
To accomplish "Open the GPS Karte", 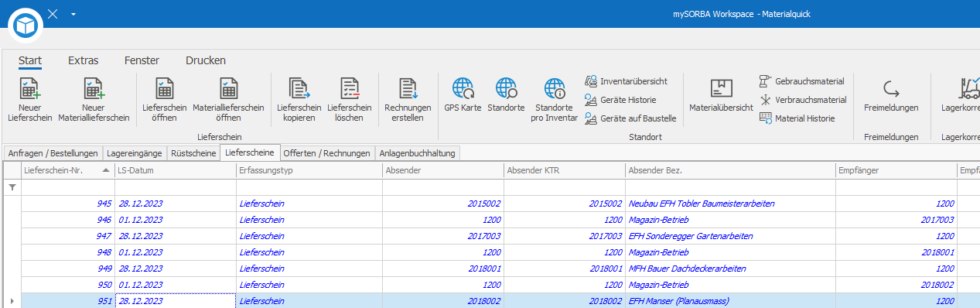I will point(463,94).
